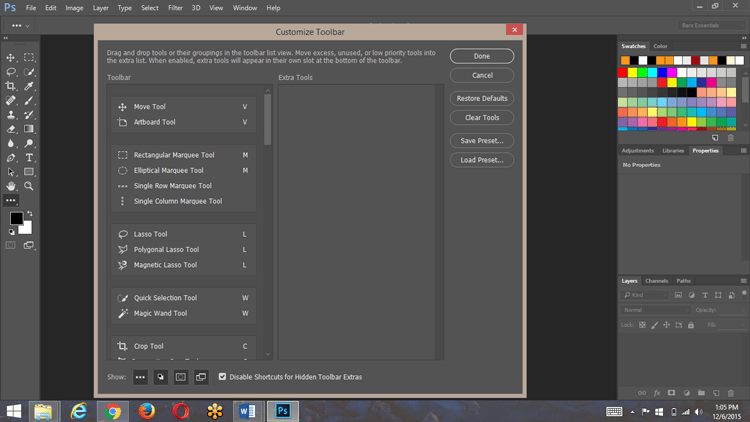Select the Rectangular Marquee tool in left toolbar
This screenshot has height=422, width=750.
(x=29, y=57)
